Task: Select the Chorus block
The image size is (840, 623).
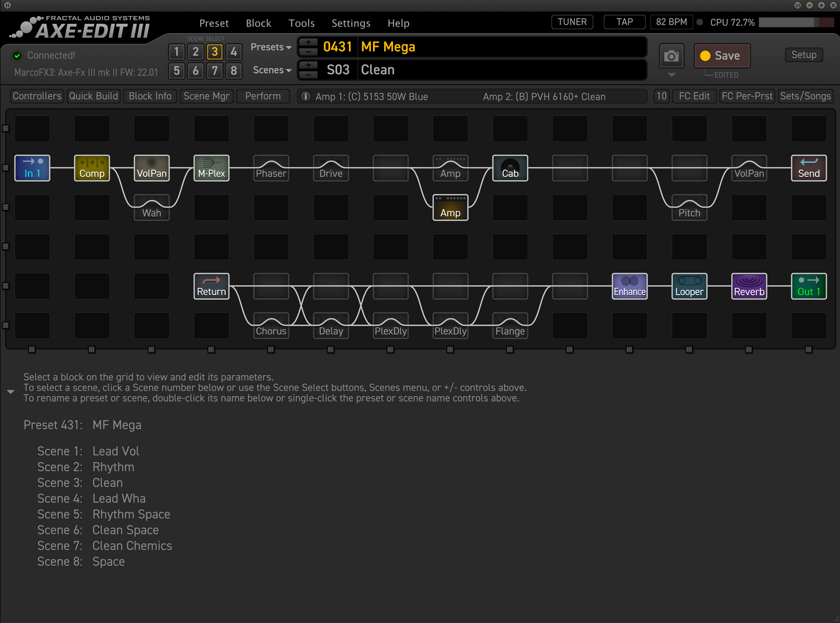Action: click(271, 326)
